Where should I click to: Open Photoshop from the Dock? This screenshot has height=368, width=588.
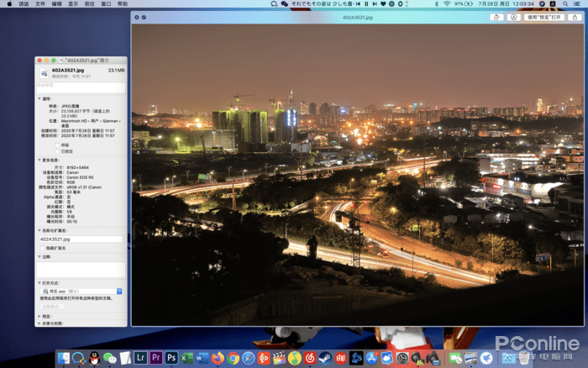(171, 358)
